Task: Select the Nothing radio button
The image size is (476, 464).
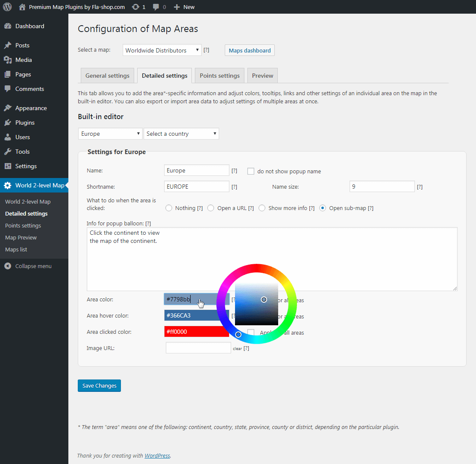Action: 169,208
